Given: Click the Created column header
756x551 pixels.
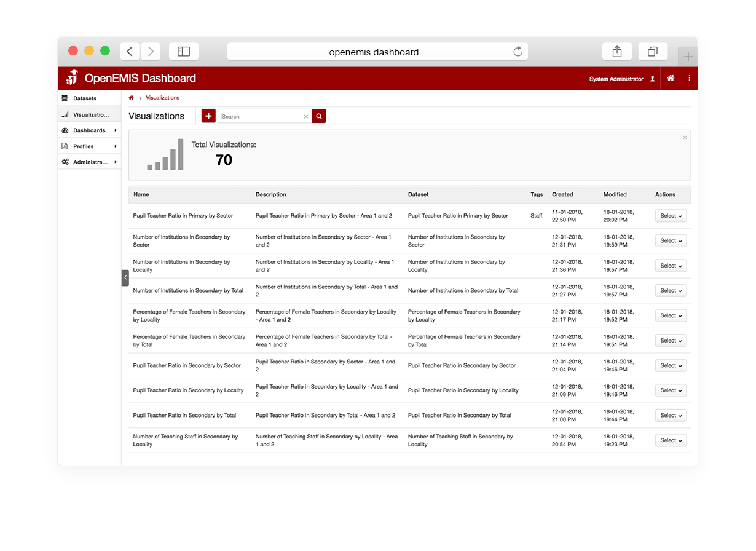Looking at the screenshot, I should (562, 194).
